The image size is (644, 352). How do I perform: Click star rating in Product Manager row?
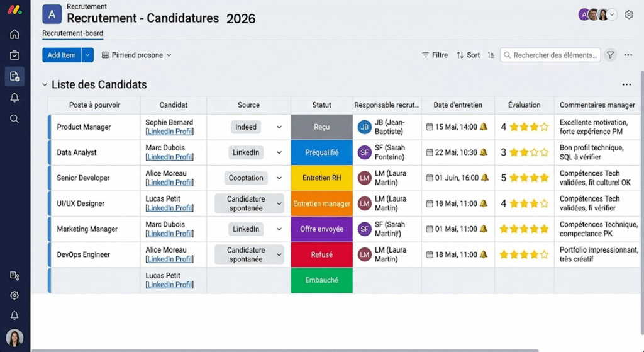(529, 127)
